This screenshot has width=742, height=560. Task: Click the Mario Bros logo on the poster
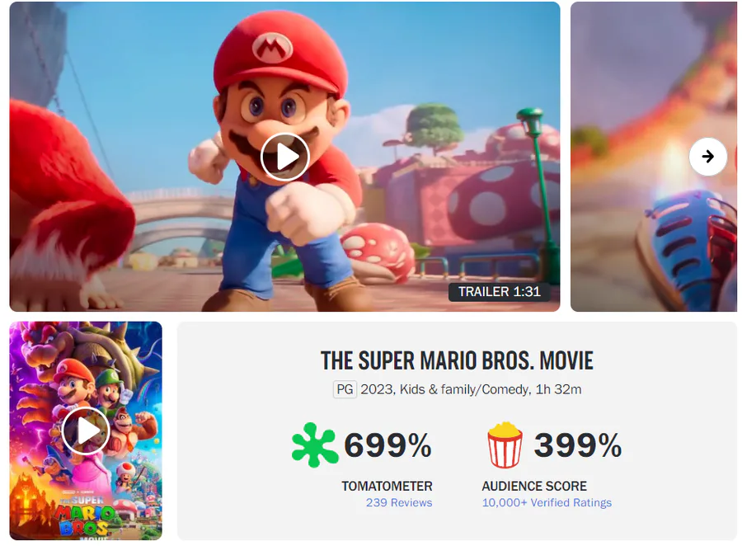point(85,517)
